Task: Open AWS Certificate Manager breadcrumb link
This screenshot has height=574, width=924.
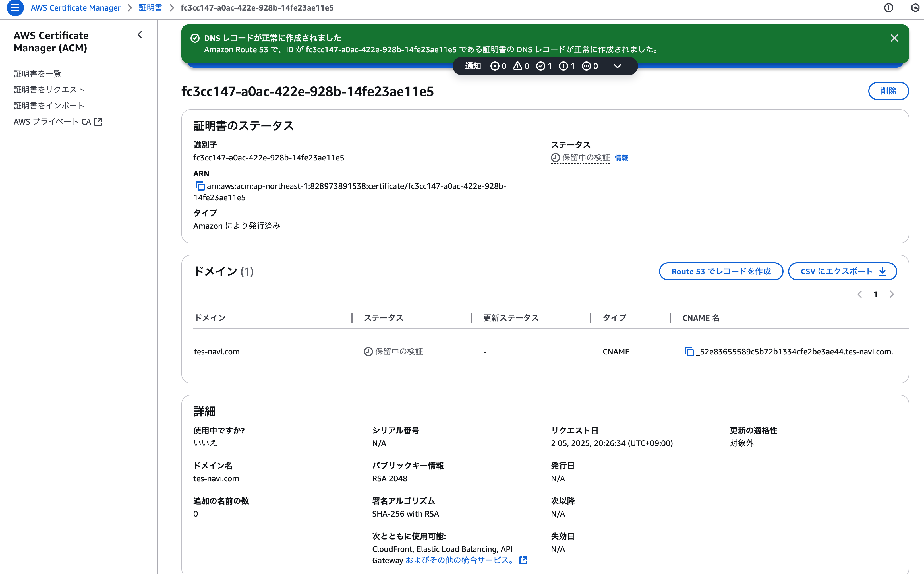Action: pyautogui.click(x=76, y=8)
